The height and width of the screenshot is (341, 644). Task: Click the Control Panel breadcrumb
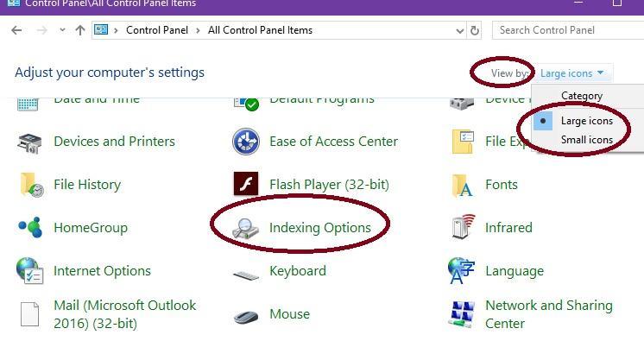point(157,30)
